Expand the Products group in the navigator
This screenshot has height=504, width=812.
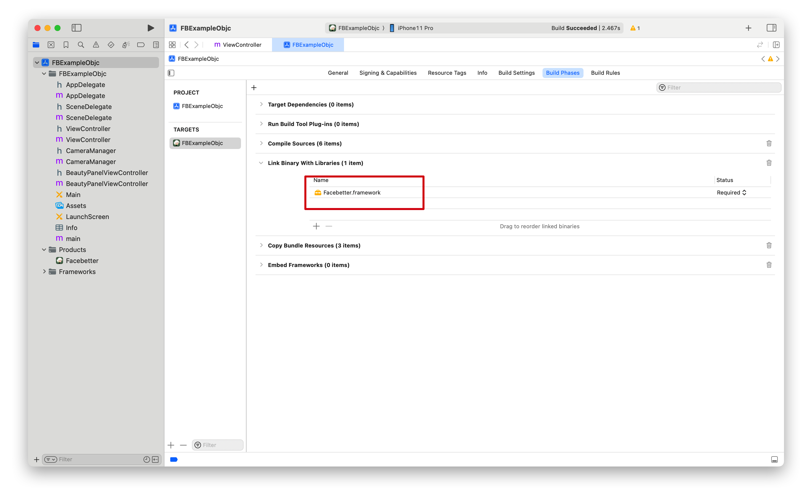[x=44, y=249]
